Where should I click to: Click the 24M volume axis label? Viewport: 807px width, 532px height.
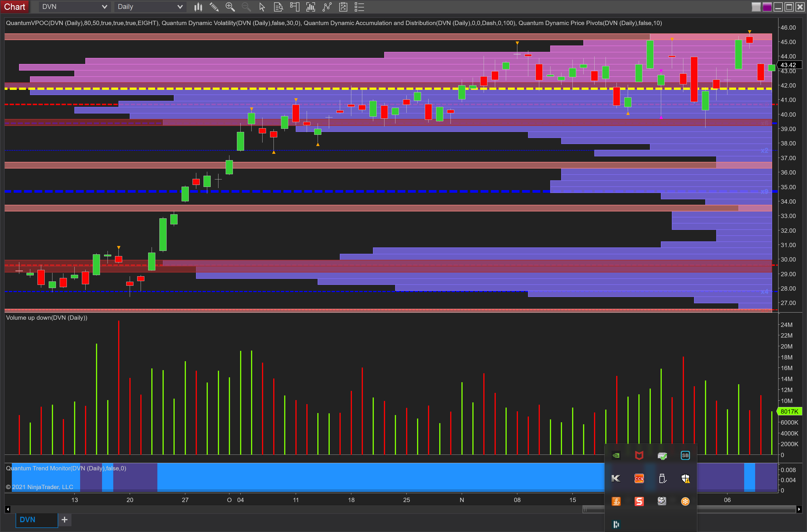point(786,325)
